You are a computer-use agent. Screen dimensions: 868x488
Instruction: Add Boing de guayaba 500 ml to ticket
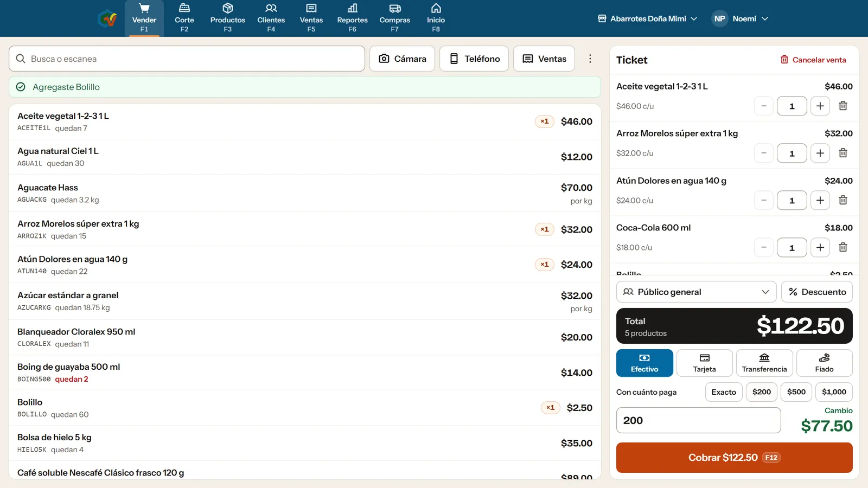coord(305,373)
